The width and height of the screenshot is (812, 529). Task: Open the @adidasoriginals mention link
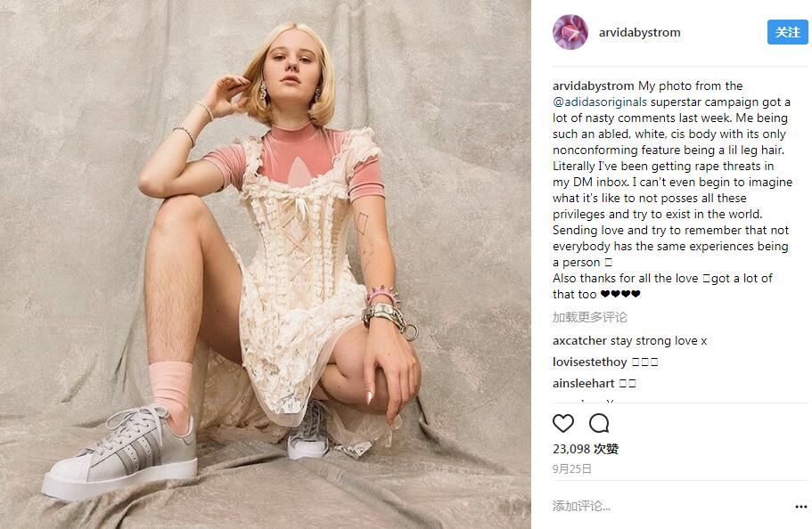pyautogui.click(x=599, y=102)
